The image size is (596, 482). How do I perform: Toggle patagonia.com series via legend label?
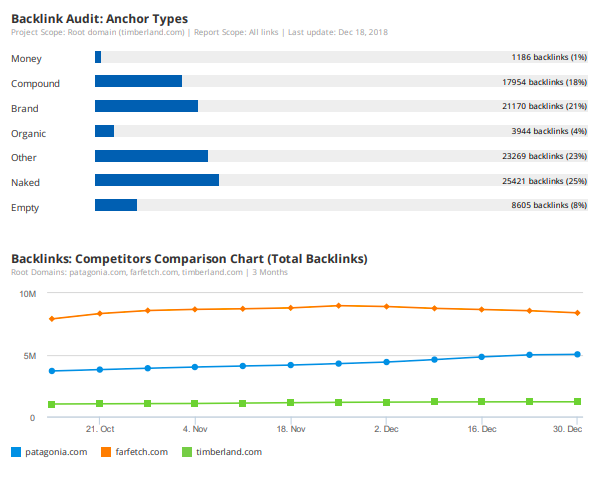56,452
